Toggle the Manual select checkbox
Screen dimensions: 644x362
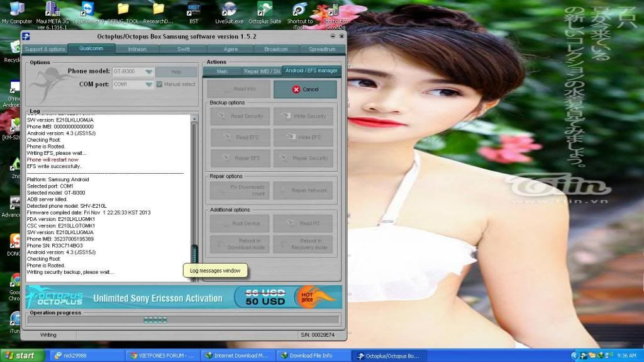coord(159,84)
